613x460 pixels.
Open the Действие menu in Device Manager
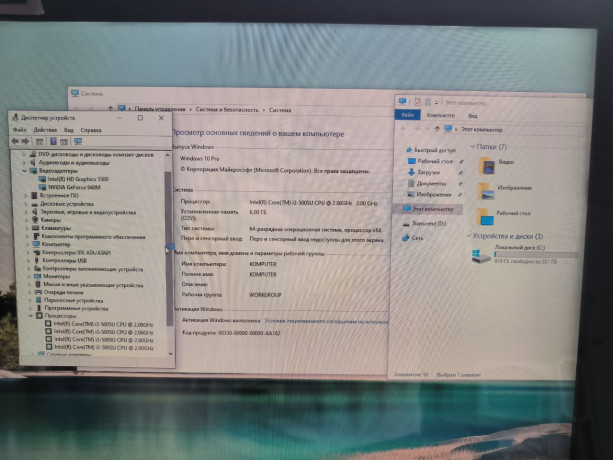click(x=45, y=130)
